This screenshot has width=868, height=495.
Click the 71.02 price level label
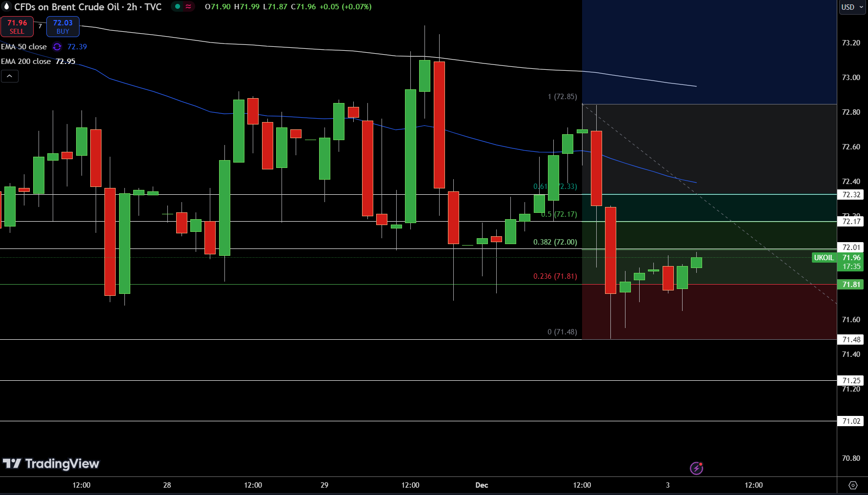pyautogui.click(x=851, y=421)
